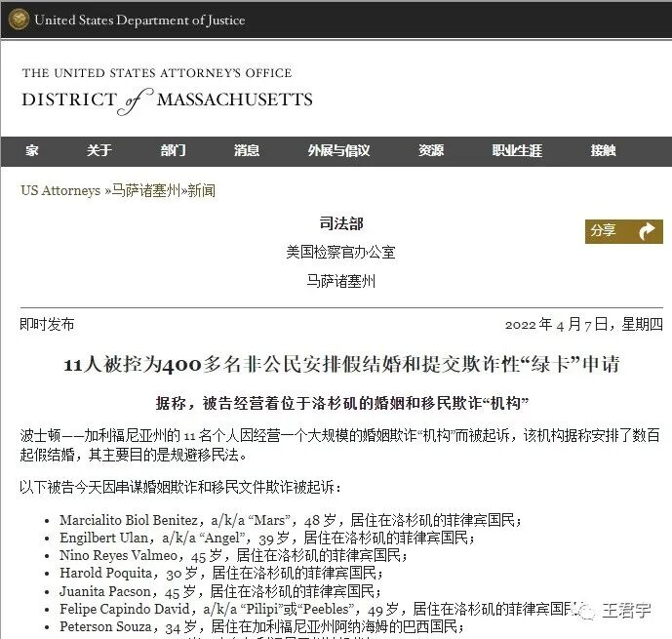
Task: Open the 资源 (Resources) menu item
Action: point(431,150)
